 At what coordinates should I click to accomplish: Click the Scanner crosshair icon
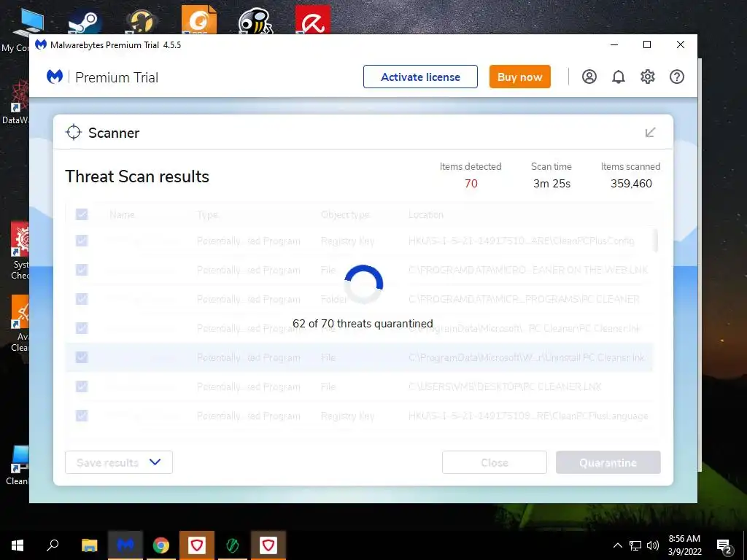coord(74,132)
